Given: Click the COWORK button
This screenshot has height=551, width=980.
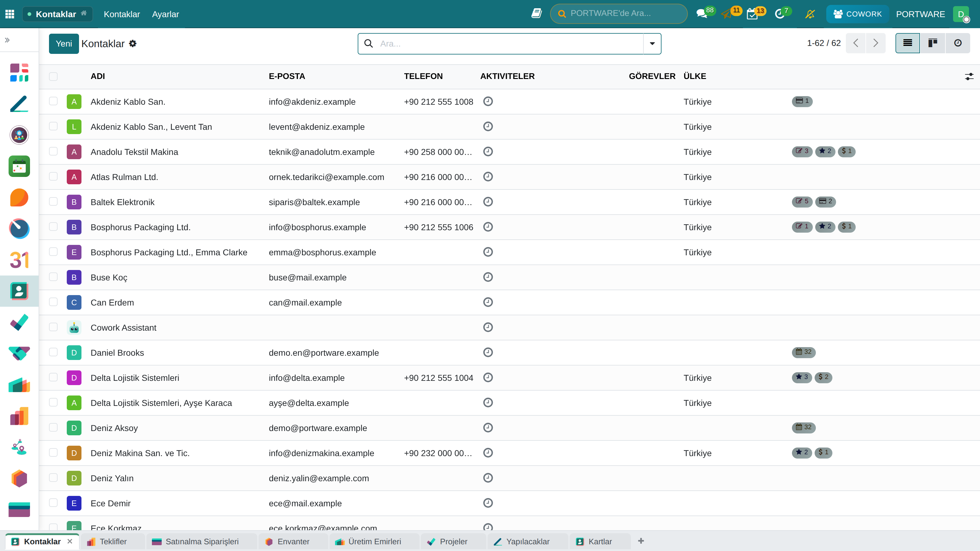Looking at the screenshot, I should (857, 14).
